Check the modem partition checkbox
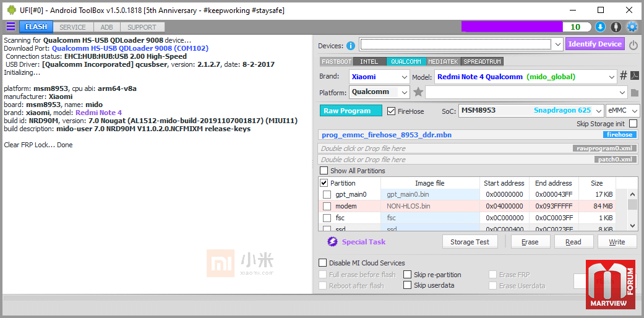This screenshot has width=644, height=318. (x=327, y=206)
